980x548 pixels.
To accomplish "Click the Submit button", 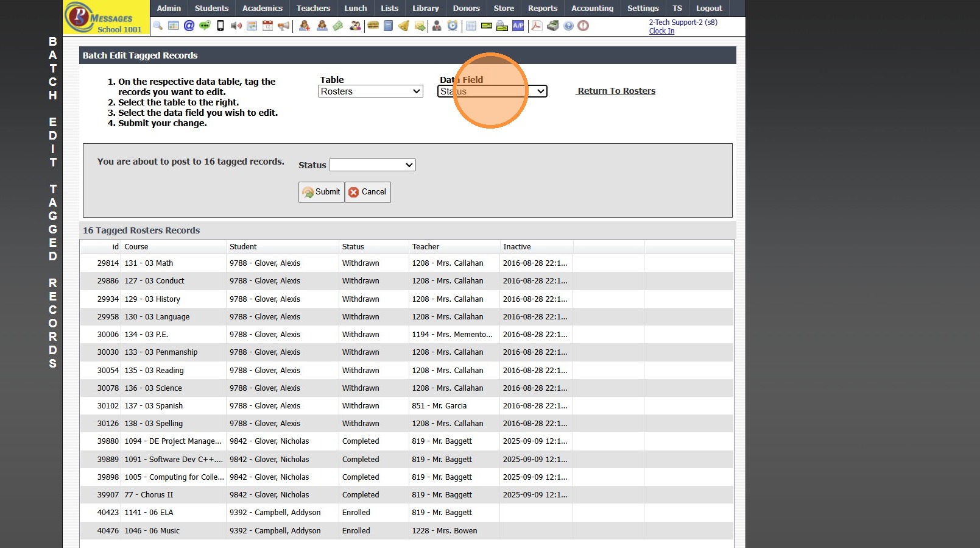I will pos(322,192).
